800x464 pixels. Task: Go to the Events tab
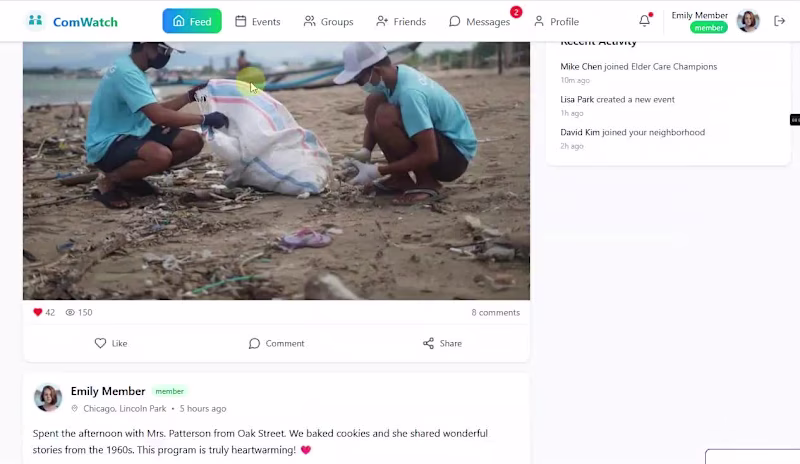(x=258, y=21)
